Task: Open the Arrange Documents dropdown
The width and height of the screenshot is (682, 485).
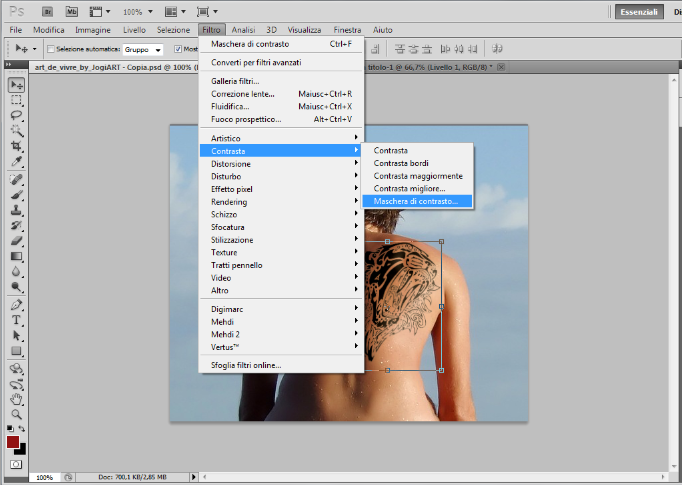Action: coord(176,12)
